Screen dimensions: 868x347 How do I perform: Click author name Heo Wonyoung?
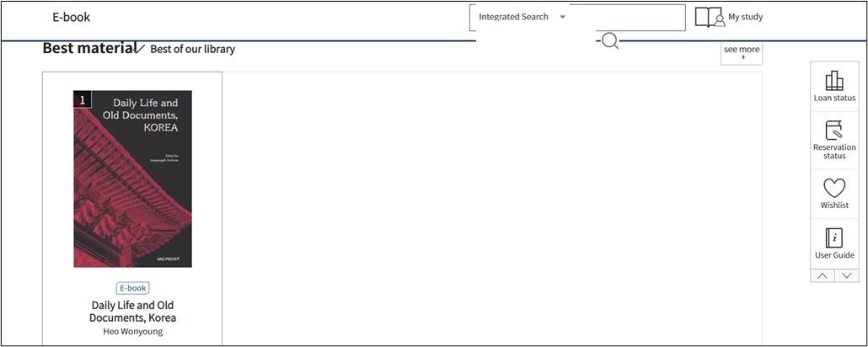[132, 331]
